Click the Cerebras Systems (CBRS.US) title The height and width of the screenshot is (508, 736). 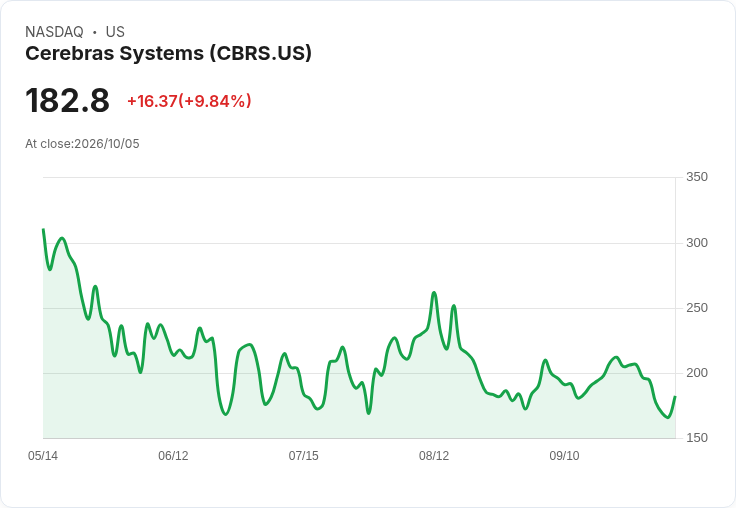coord(168,53)
